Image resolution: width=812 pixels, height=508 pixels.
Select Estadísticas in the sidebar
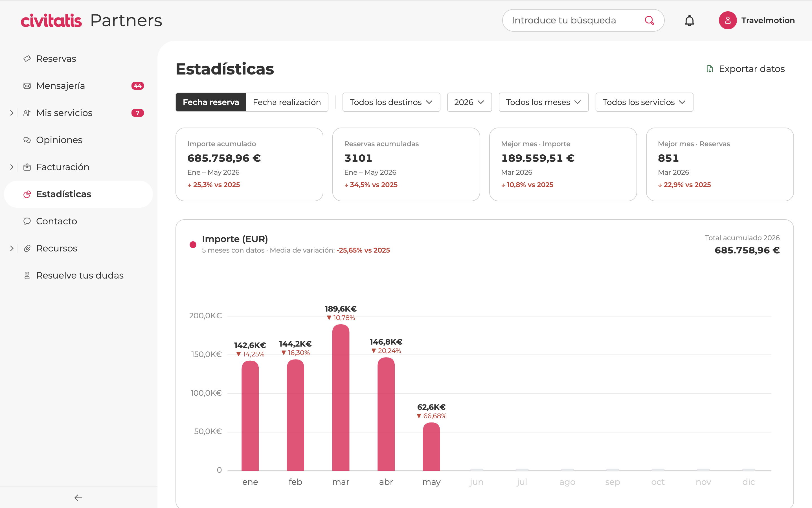[78, 194]
